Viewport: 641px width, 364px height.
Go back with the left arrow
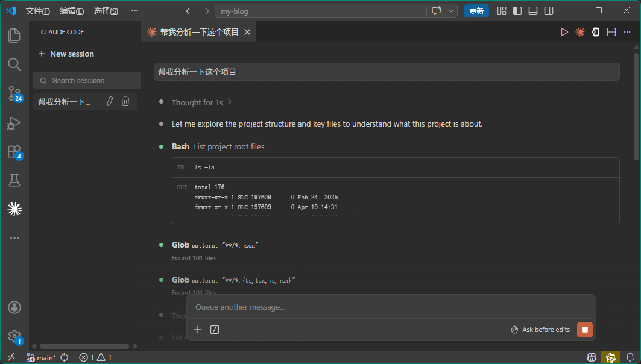point(189,11)
